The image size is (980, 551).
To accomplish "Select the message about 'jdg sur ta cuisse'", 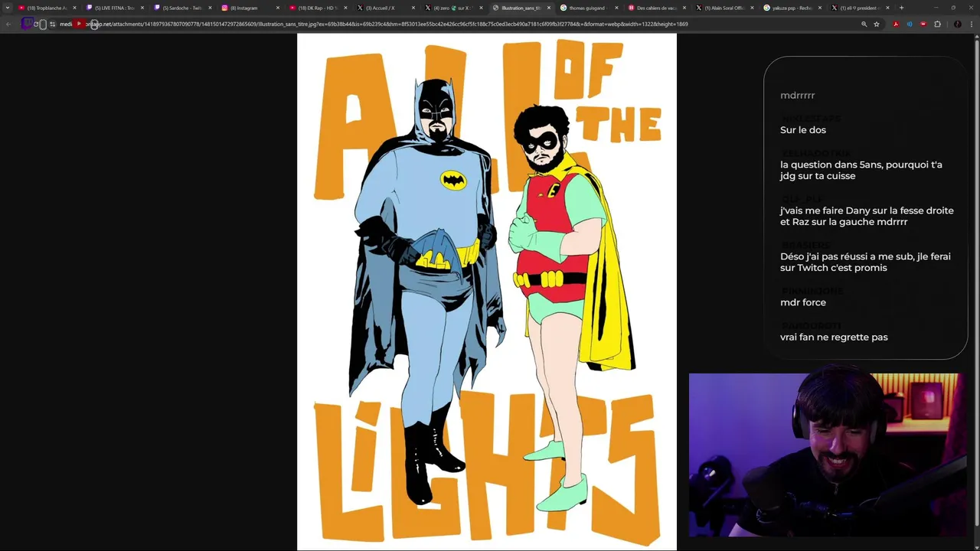I will (861, 170).
